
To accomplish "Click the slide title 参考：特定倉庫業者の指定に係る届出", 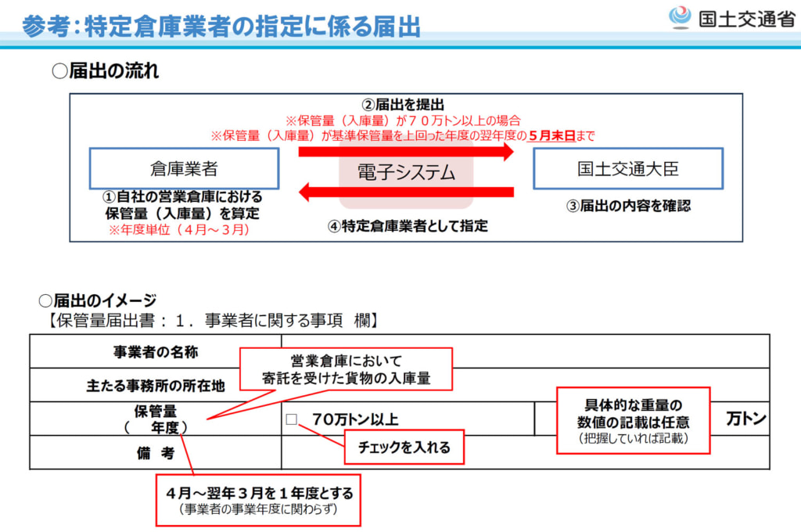I will [223, 24].
